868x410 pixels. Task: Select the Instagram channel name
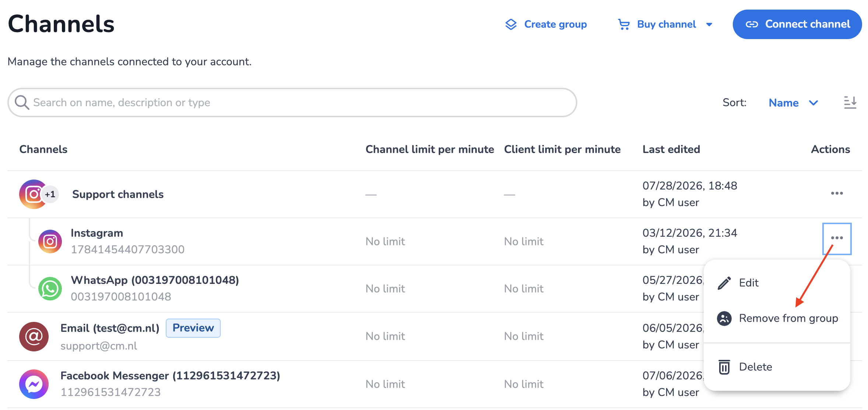point(97,233)
